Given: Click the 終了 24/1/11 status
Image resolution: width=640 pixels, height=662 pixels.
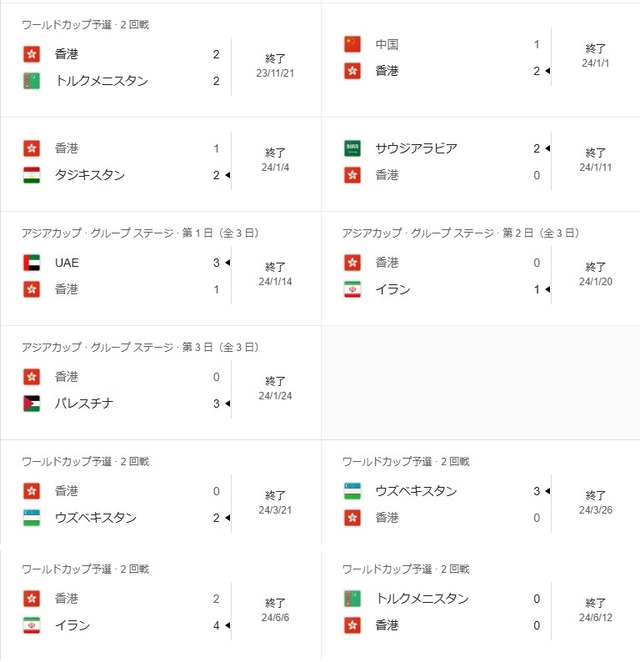Looking at the screenshot, I should click(595, 160).
